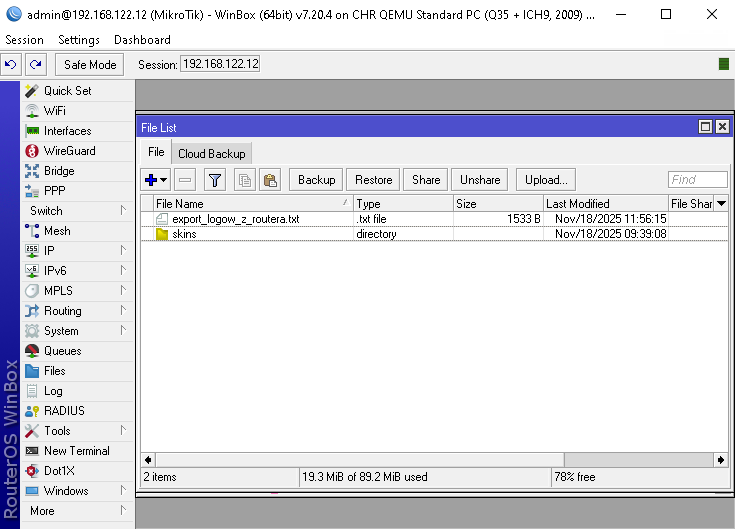Click the Backup button
The height and width of the screenshot is (529, 735).
316,180
